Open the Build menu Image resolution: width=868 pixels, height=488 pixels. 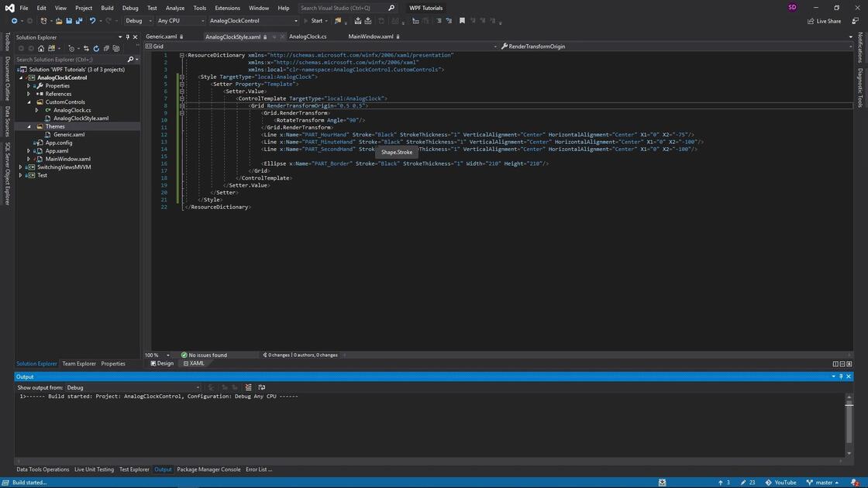click(107, 9)
